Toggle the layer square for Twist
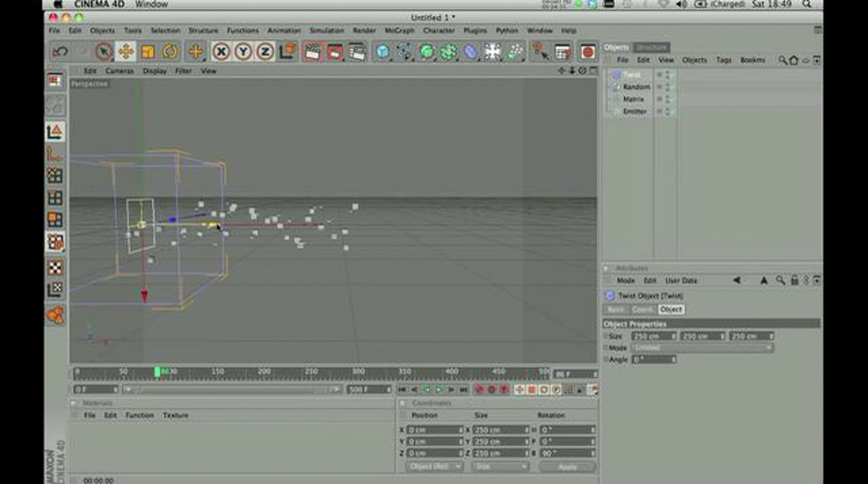This screenshot has height=484, width=868. click(659, 75)
